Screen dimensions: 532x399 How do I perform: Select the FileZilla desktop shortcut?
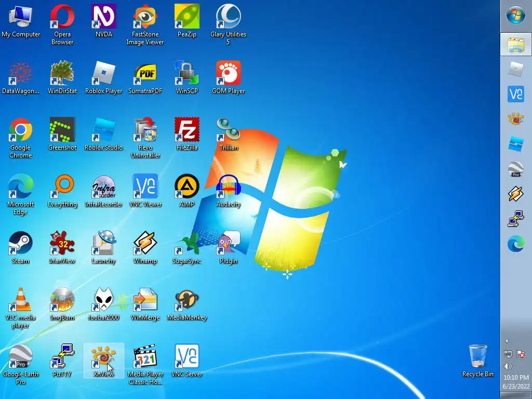point(187,135)
